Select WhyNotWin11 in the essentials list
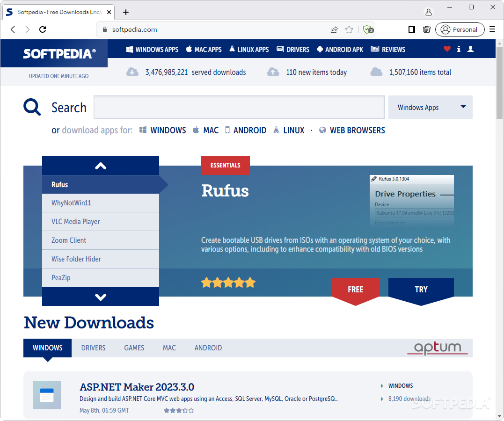The width and height of the screenshot is (504, 421). coord(101,203)
